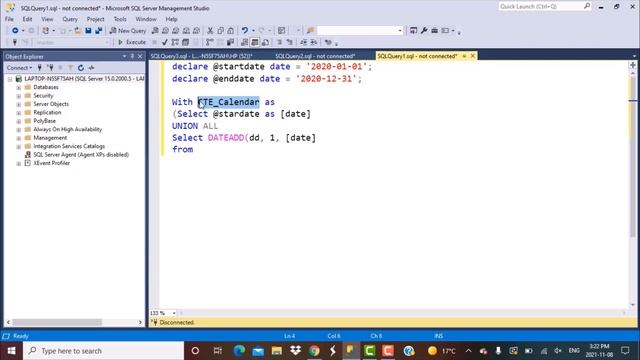Viewport: 640px width, 360px height.
Task: Toggle Include Actual Execution Plan icon
Action: (209, 42)
